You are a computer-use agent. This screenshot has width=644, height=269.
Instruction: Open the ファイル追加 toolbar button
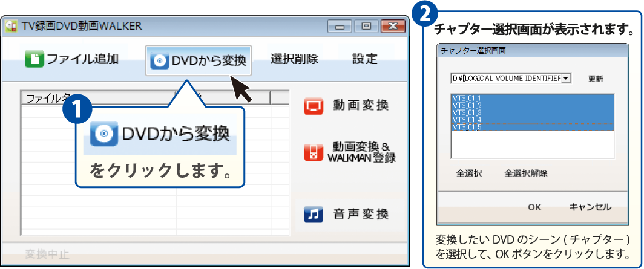tap(72, 59)
